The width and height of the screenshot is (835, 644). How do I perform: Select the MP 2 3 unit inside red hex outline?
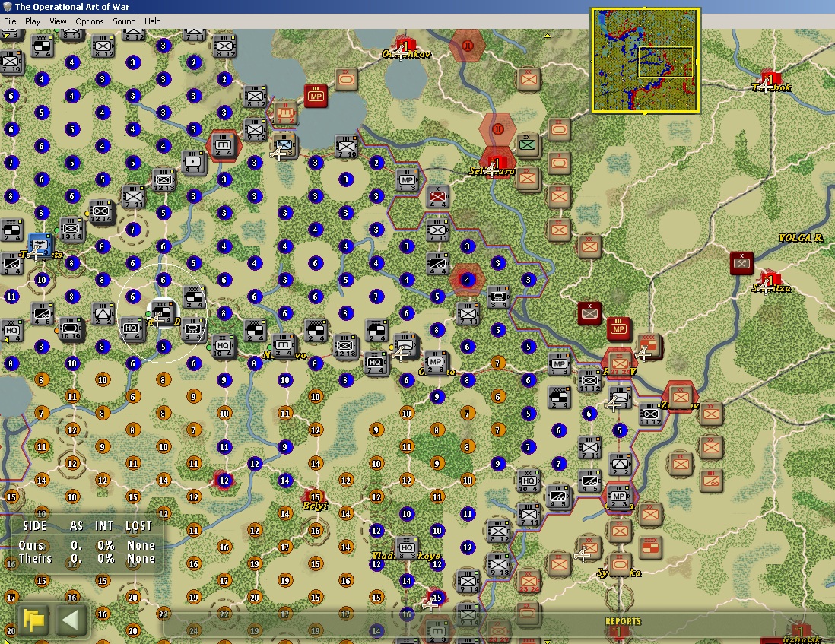click(619, 496)
